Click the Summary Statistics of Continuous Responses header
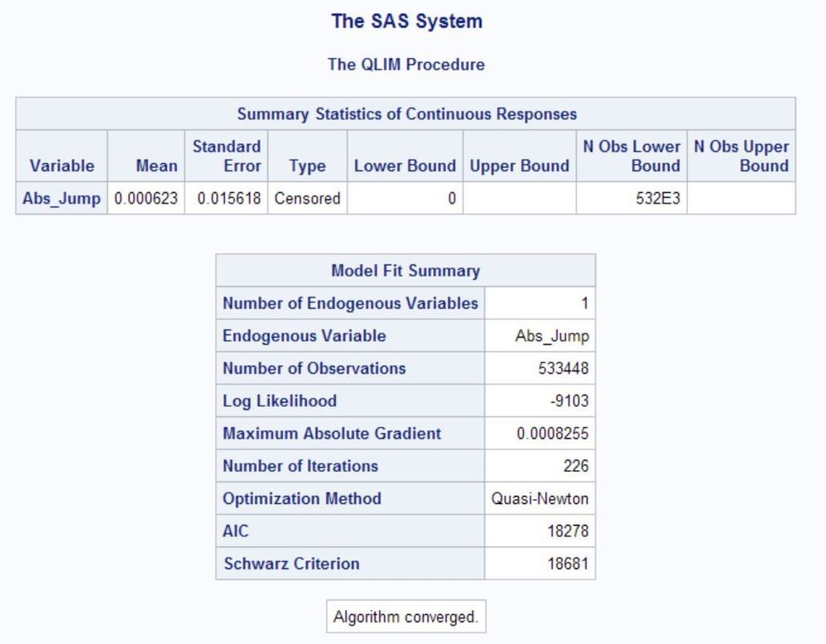 406,113
